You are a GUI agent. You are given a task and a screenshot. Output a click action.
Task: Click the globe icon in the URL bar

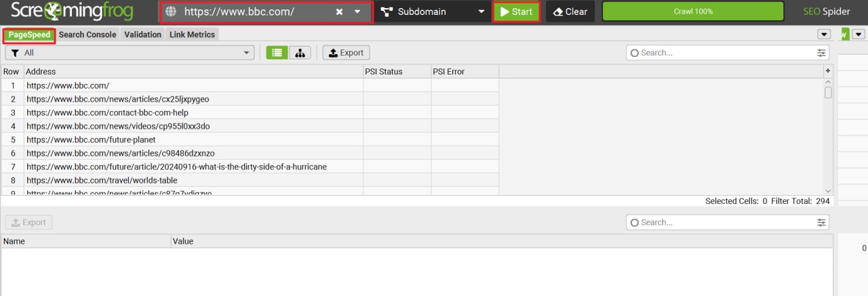tap(171, 12)
